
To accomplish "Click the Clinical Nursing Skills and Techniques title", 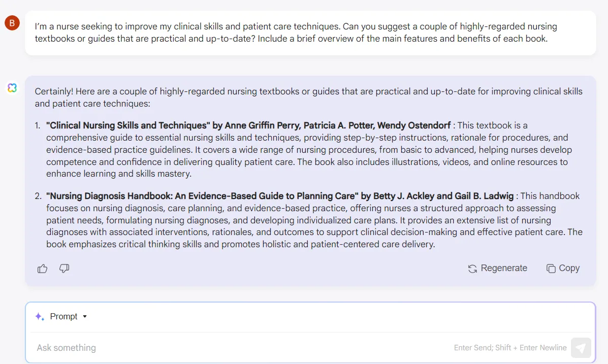I will [x=129, y=125].
